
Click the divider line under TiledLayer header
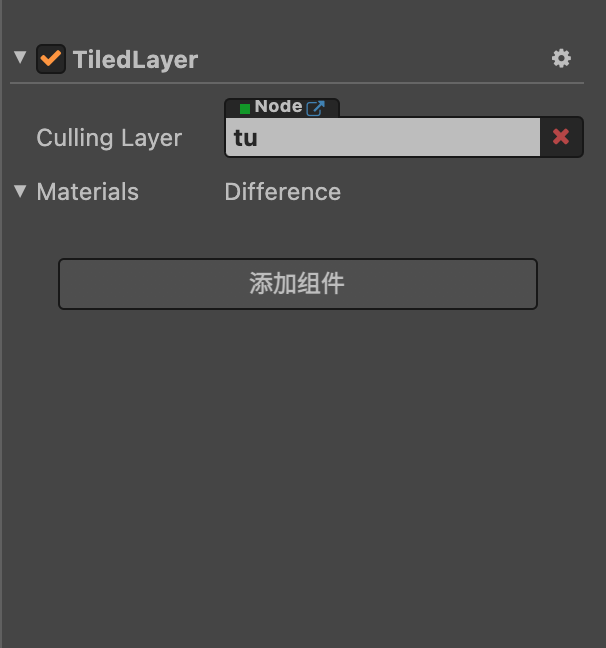click(x=297, y=83)
